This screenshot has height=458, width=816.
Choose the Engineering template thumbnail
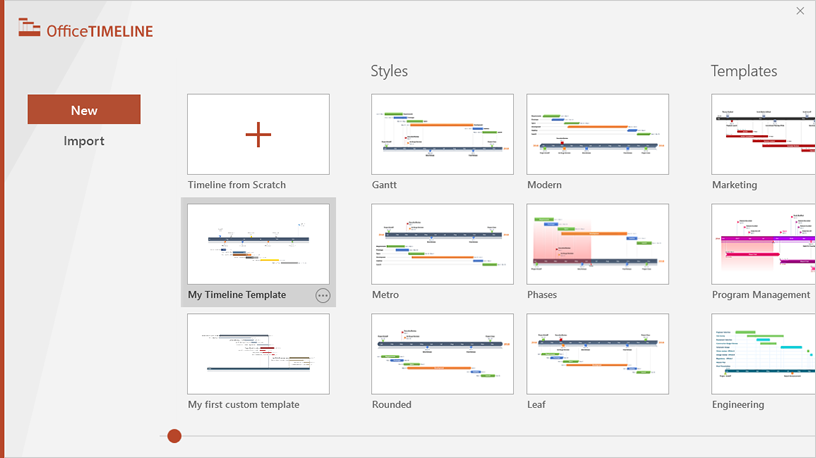coord(763,354)
